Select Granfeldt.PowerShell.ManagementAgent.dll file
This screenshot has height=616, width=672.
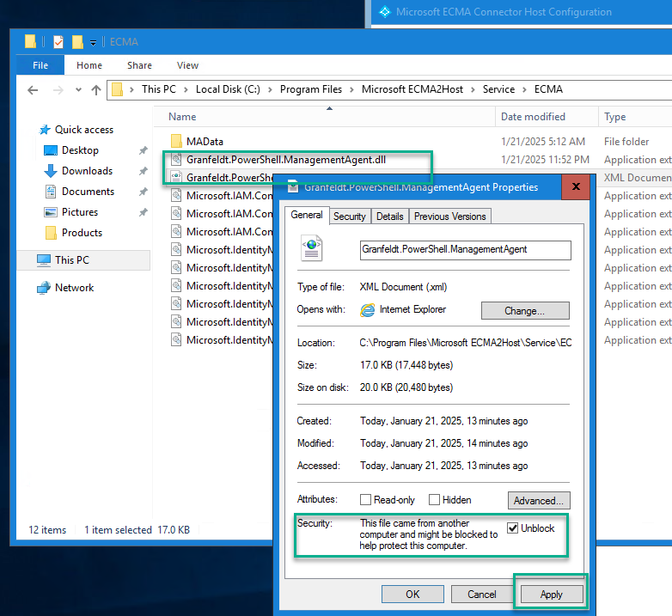click(x=279, y=159)
